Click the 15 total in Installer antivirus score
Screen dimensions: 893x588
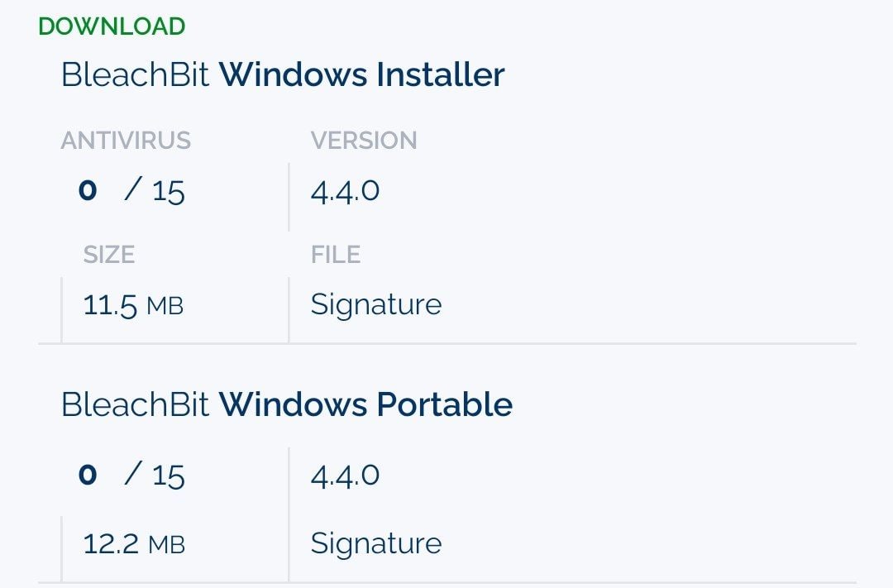click(x=168, y=193)
